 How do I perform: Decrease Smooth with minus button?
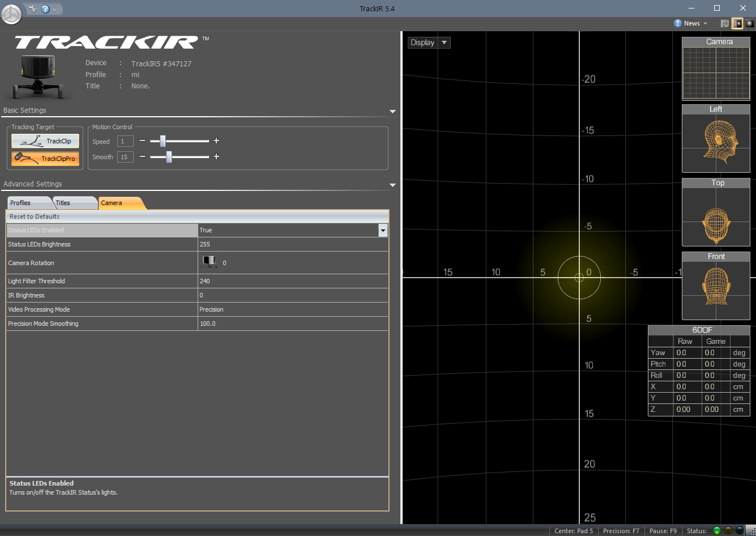(142, 156)
